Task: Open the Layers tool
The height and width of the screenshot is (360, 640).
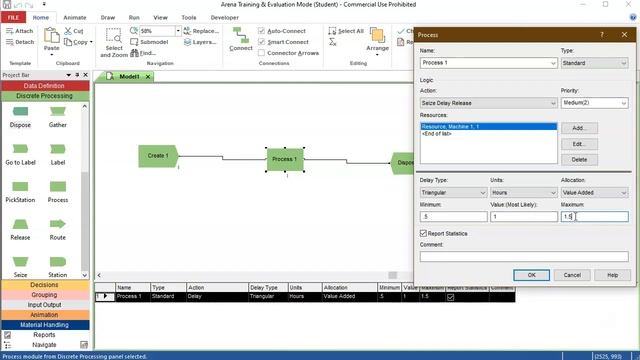Action: click(x=200, y=42)
